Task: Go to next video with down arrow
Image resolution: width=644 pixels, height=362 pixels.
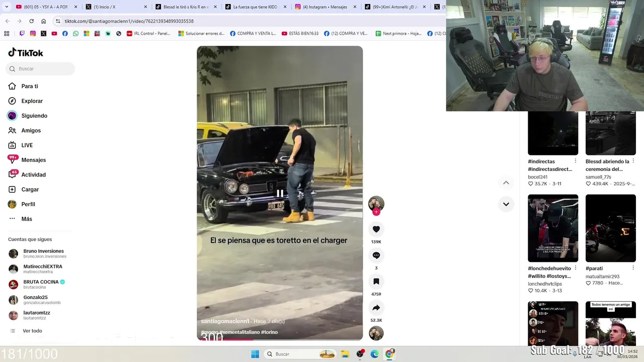Action: pos(506,204)
